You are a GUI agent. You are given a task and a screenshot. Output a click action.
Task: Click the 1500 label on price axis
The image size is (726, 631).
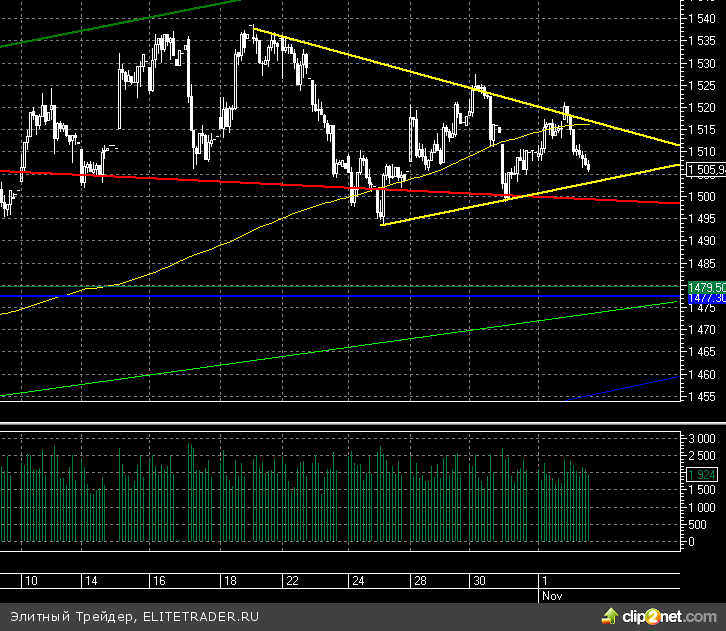click(x=703, y=196)
